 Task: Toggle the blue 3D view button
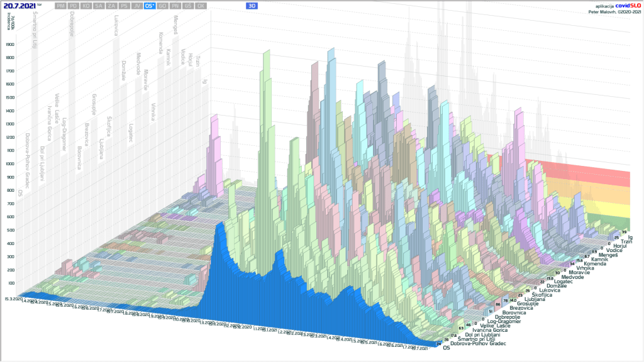click(x=252, y=6)
